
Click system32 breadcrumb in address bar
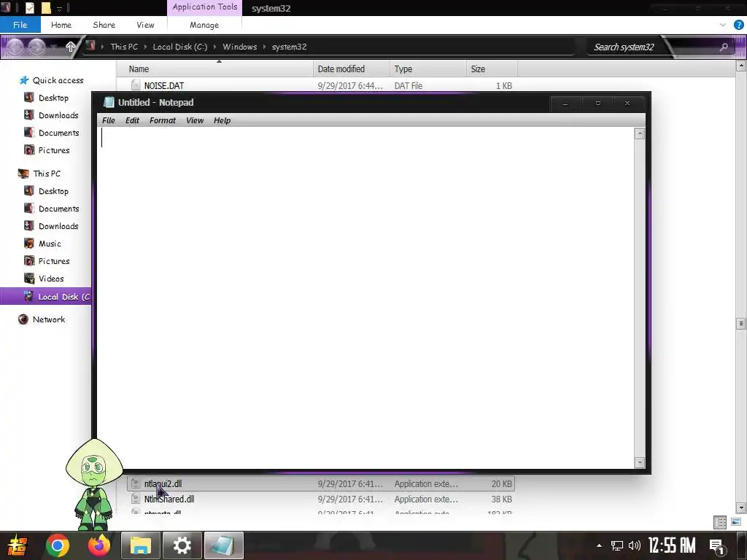(x=289, y=47)
